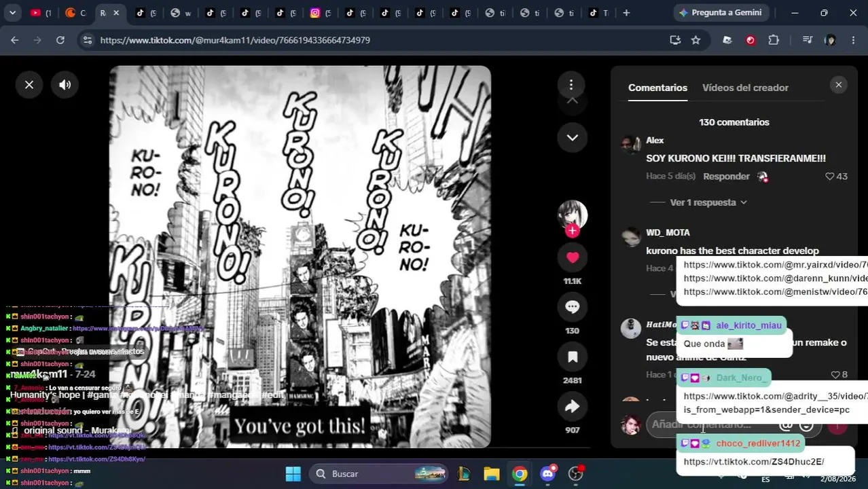Open the Chrome profile avatar
This screenshot has width=868, height=489.
tap(830, 40)
